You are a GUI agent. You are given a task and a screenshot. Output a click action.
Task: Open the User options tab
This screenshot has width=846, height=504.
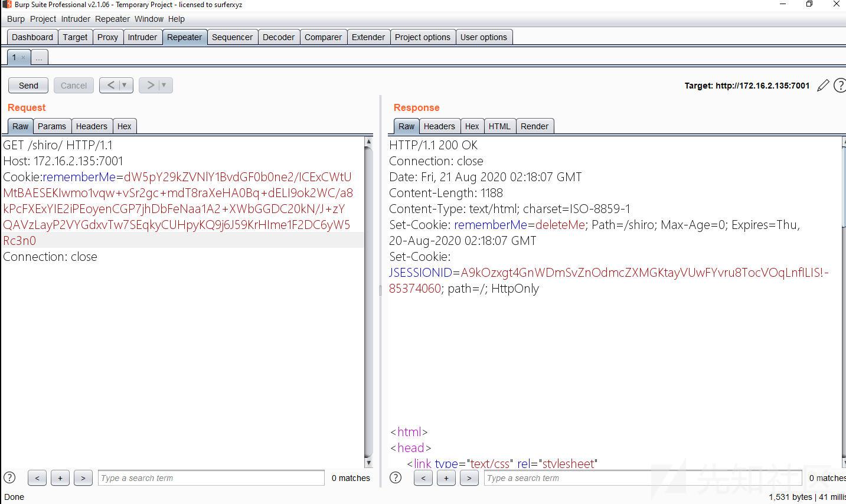point(484,37)
